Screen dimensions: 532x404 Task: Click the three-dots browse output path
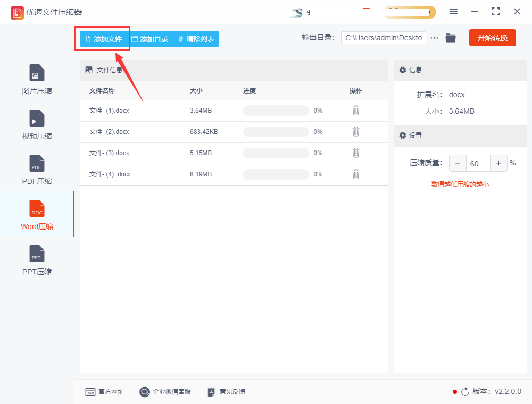(x=434, y=38)
